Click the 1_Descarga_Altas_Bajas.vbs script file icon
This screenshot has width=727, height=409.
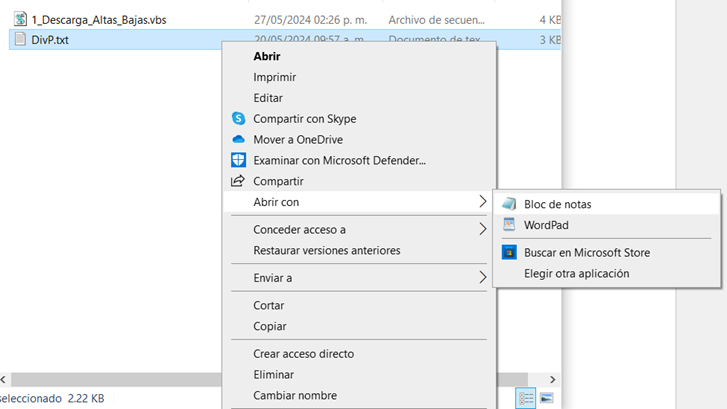coord(20,19)
